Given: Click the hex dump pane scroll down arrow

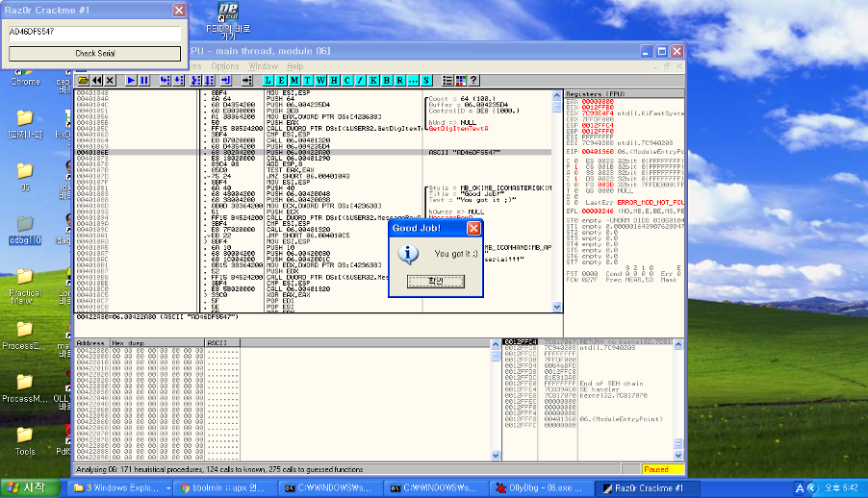Looking at the screenshot, I should tap(496, 456).
